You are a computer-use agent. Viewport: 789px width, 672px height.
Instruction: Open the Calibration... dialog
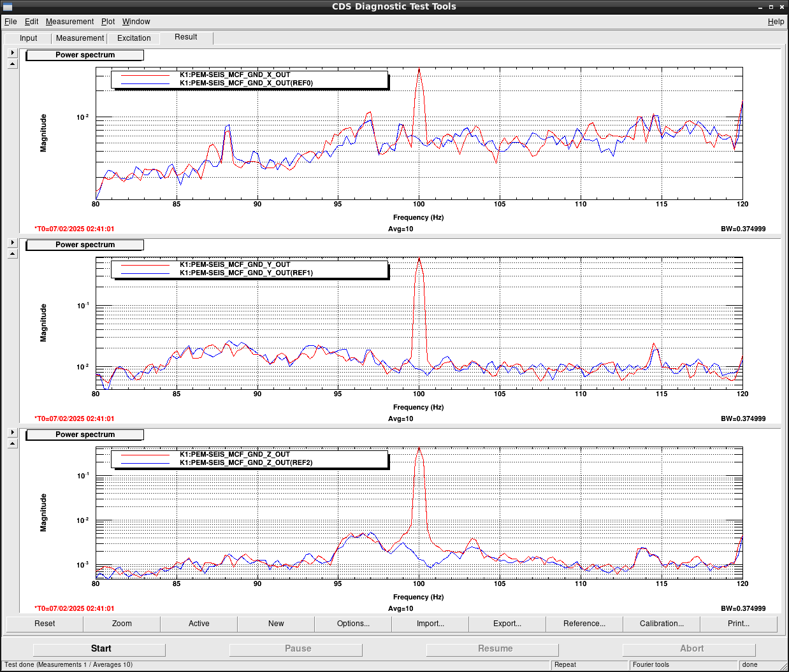(x=662, y=624)
